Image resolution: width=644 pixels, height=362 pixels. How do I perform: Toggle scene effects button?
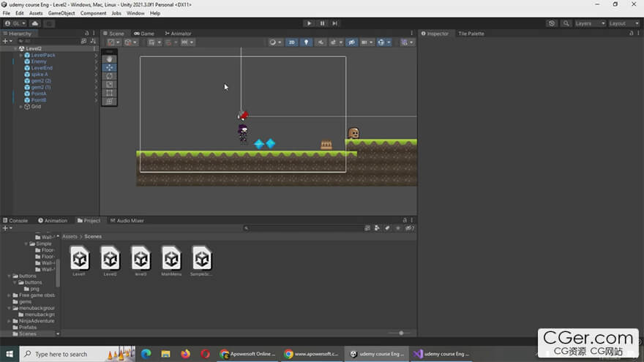(x=333, y=42)
